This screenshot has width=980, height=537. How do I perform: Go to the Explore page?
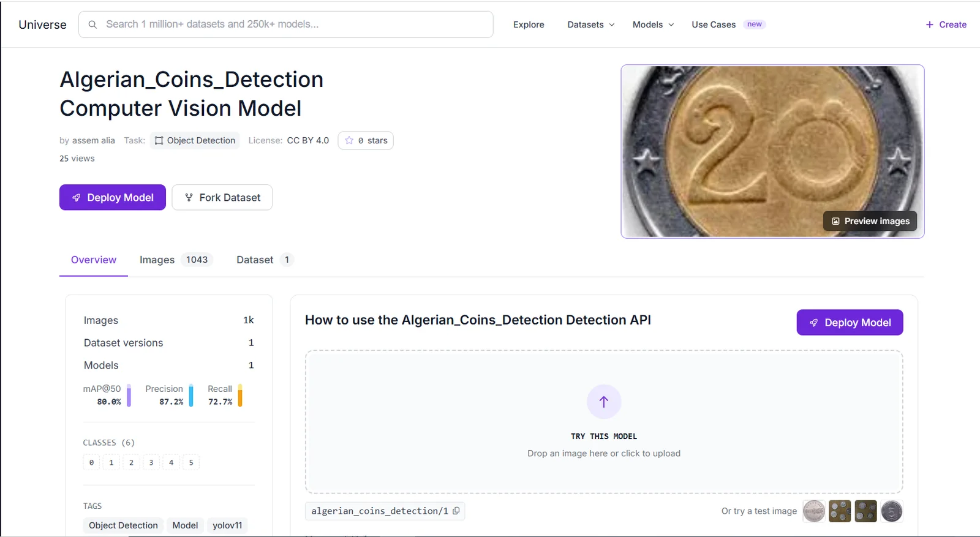point(529,24)
